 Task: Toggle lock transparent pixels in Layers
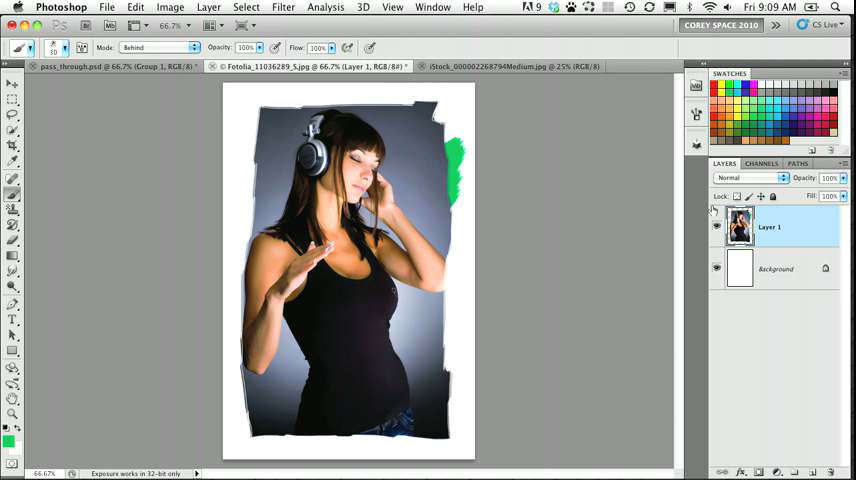[737, 197]
